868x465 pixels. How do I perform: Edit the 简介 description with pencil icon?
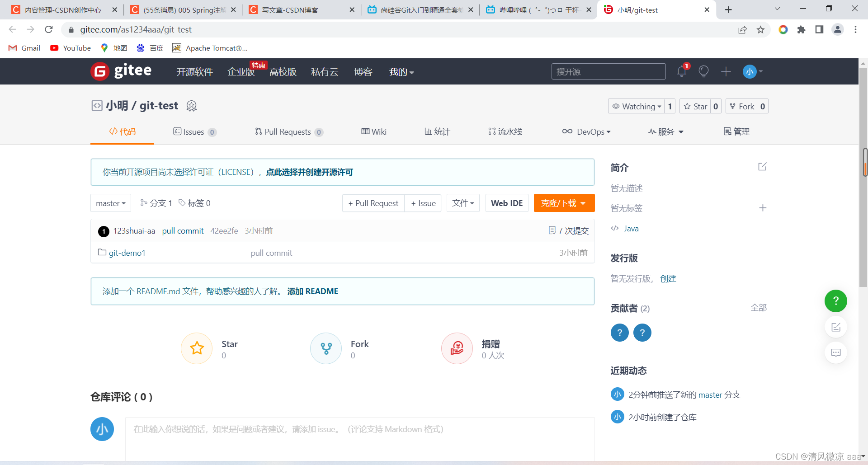click(x=763, y=166)
